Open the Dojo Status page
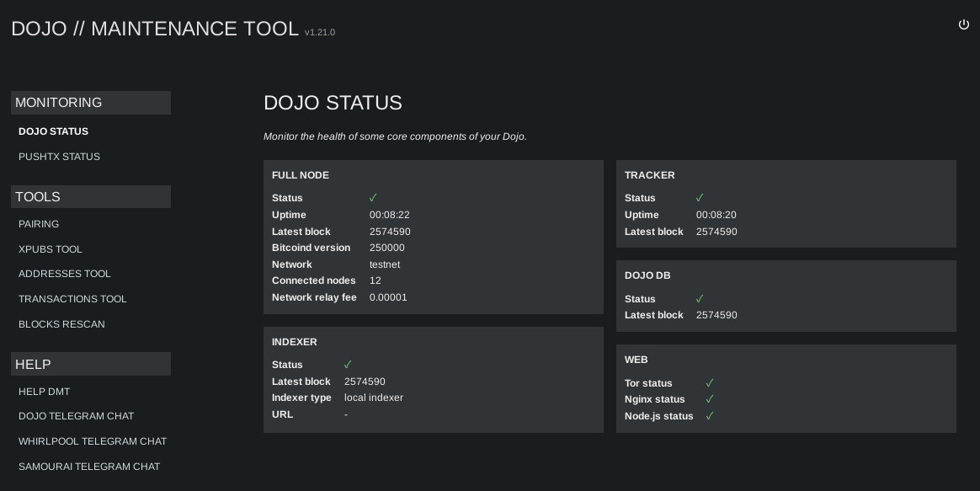This screenshot has height=491, width=980. 53,131
